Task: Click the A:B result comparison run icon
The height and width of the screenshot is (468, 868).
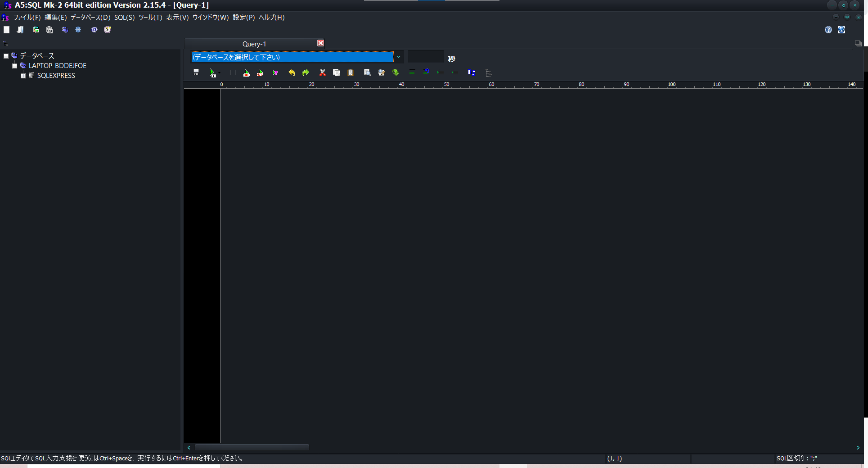Action: click(246, 73)
